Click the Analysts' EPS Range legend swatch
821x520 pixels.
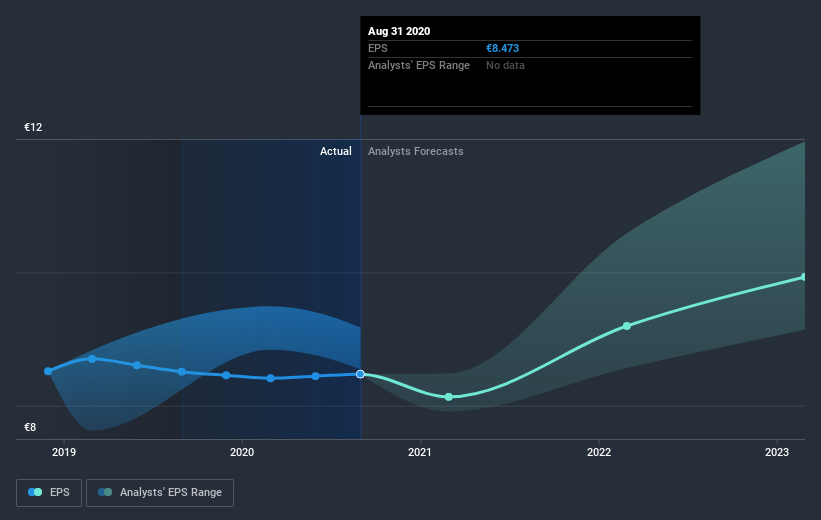tap(105, 492)
